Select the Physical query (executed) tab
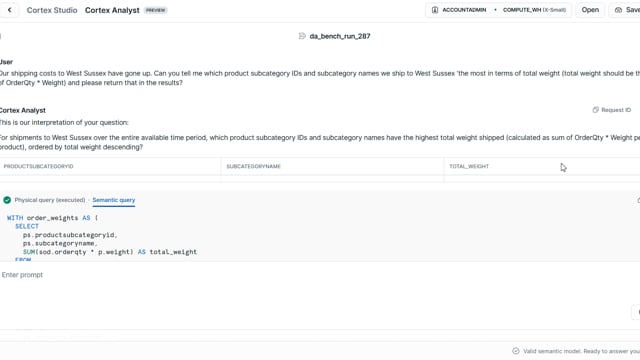 pyautogui.click(x=50, y=200)
